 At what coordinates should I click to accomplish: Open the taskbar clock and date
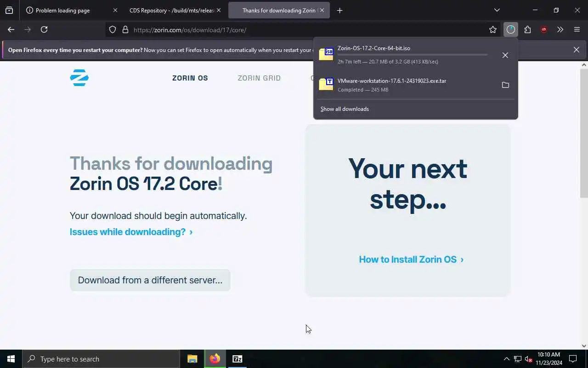[549, 359]
